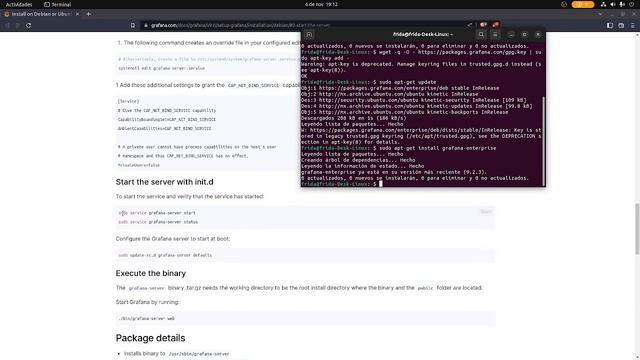
Task: Click the /usr/sbin/grafana-server path text
Action: pos(199,354)
